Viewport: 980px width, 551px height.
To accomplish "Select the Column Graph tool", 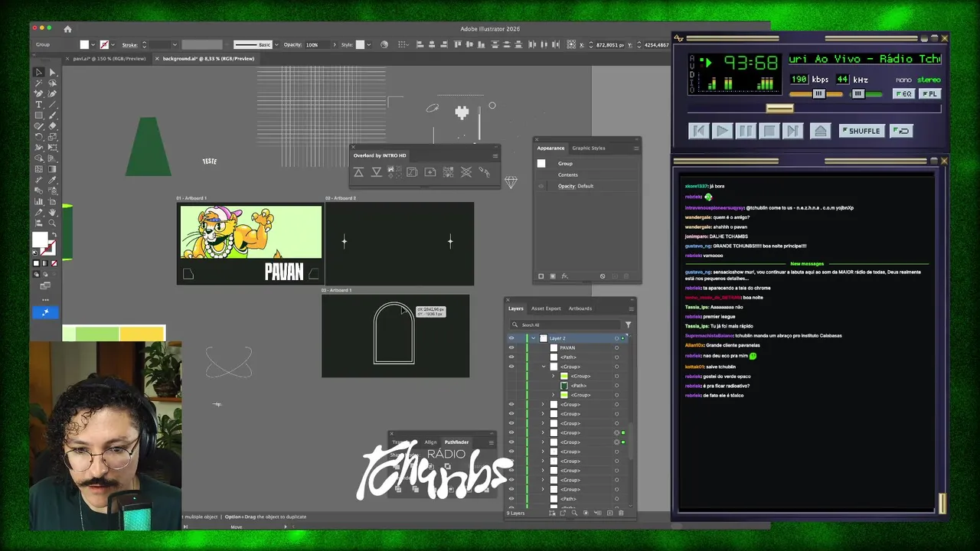I will tap(38, 201).
